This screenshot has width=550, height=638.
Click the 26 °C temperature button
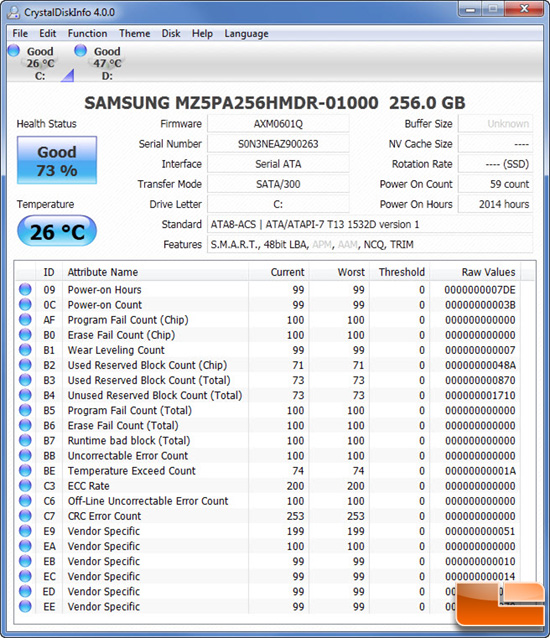click(x=57, y=231)
